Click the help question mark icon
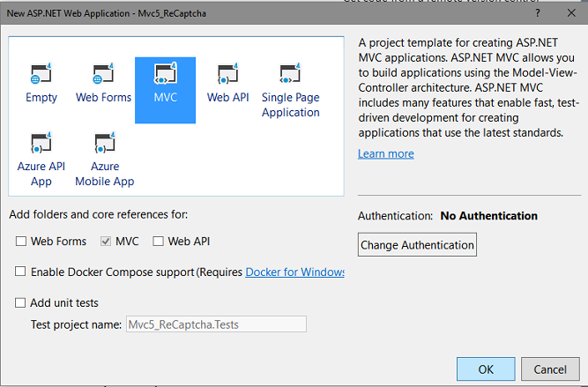Screen dimensions: 588x387 (538, 13)
